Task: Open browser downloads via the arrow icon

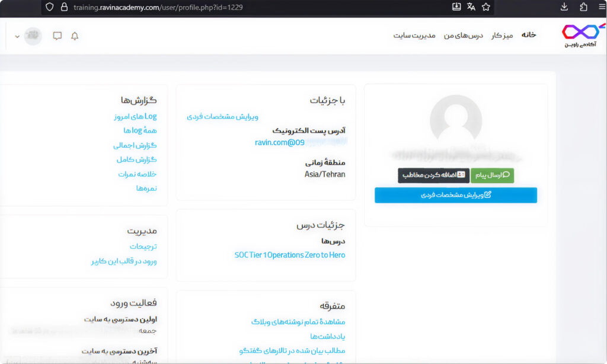Action: click(x=564, y=7)
